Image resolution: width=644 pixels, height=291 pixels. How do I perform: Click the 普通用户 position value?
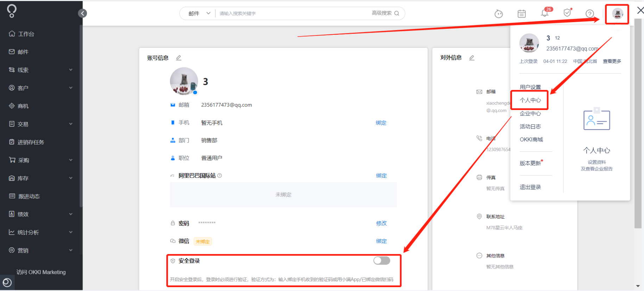211,158
